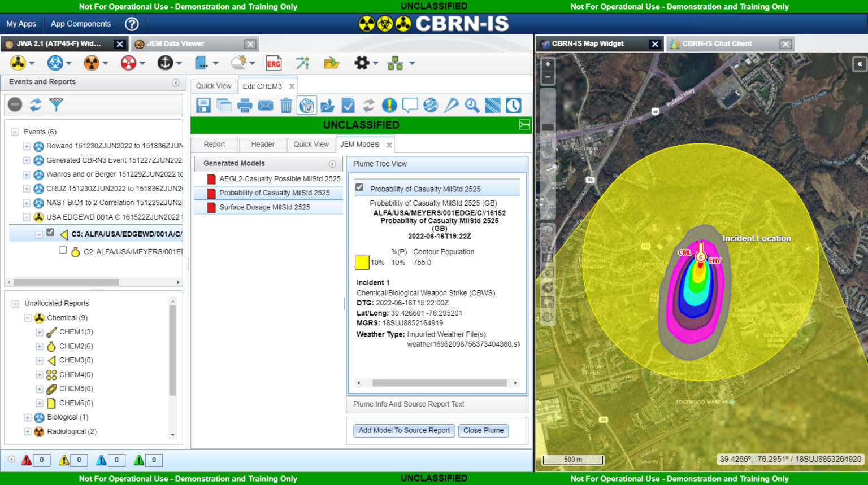Viewport: 868px width, 485px height.
Task: Collapse the Chemical unallocated reports group
Action: pyautogui.click(x=27, y=317)
